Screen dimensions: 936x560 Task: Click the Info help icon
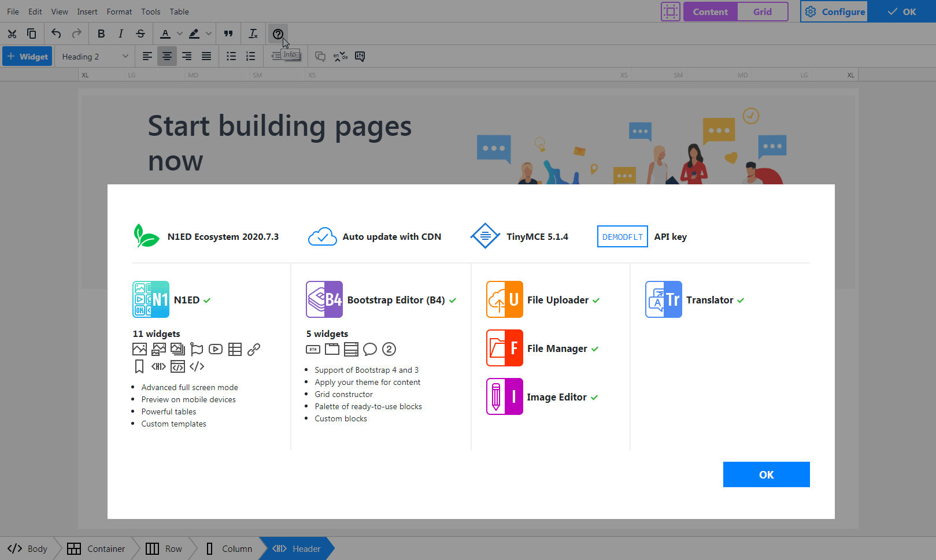pos(278,34)
